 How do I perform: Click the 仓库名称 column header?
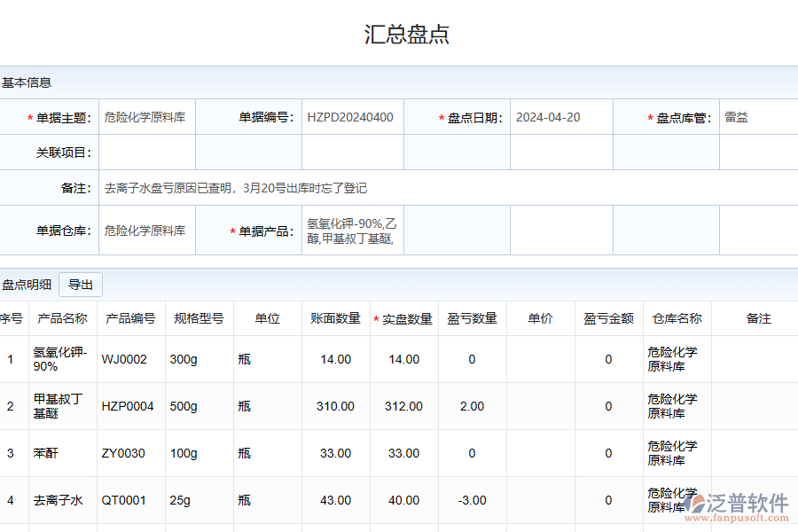pyautogui.click(x=677, y=318)
